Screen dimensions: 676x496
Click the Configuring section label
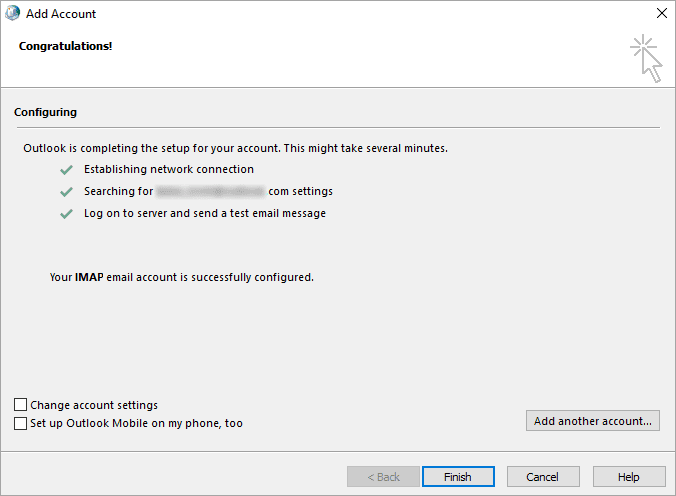click(45, 112)
